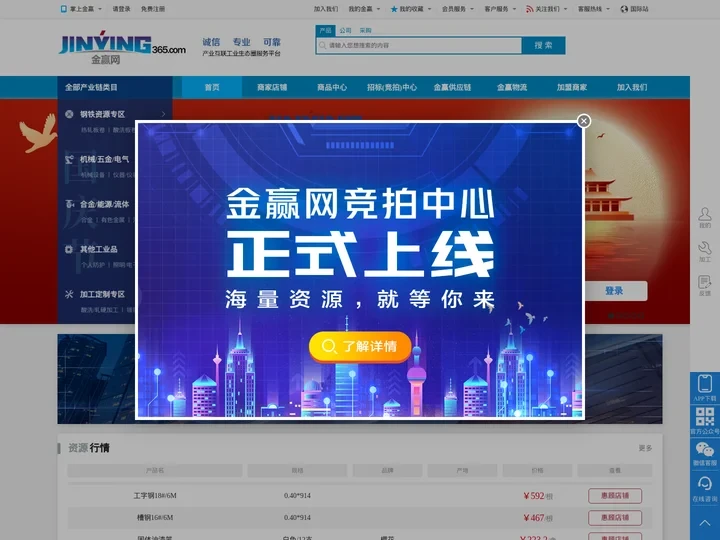This screenshot has width=720, height=540.
Task: Click the globe icon beside 国际站
Action: pyautogui.click(x=624, y=9)
